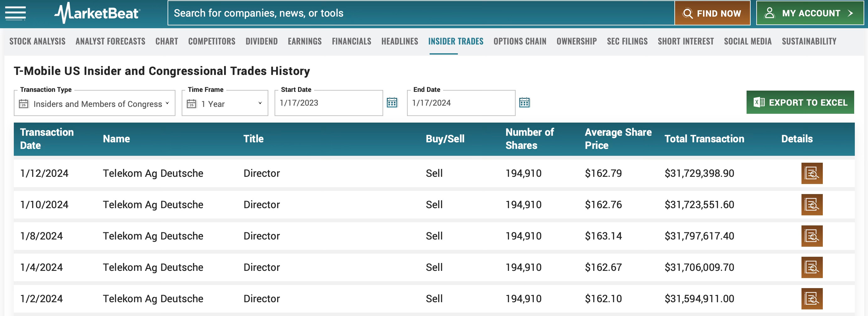Image resolution: width=868 pixels, height=316 pixels.
Task: Open the Social Media tab
Action: (x=748, y=41)
